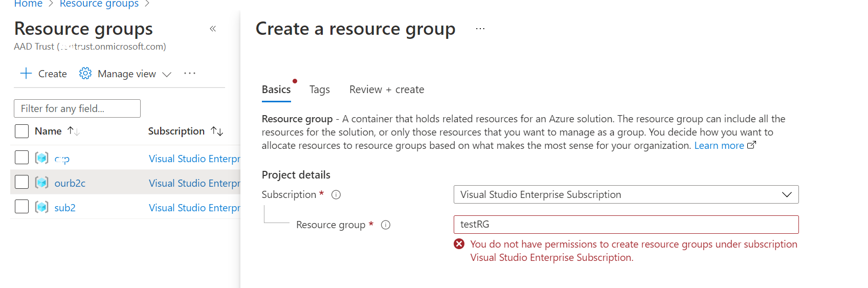Click the Resource group name field containing testRG
Image resolution: width=868 pixels, height=288 pixels.
[x=626, y=225]
